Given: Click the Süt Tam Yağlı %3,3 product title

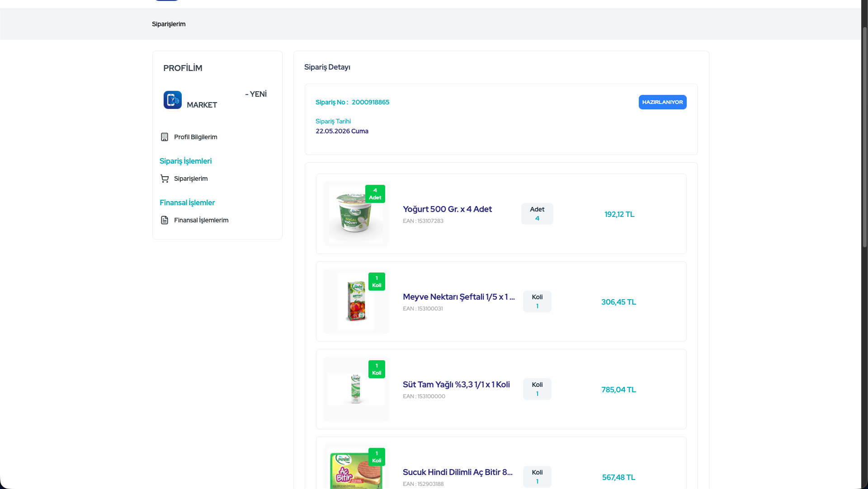Looking at the screenshot, I should point(456,385).
